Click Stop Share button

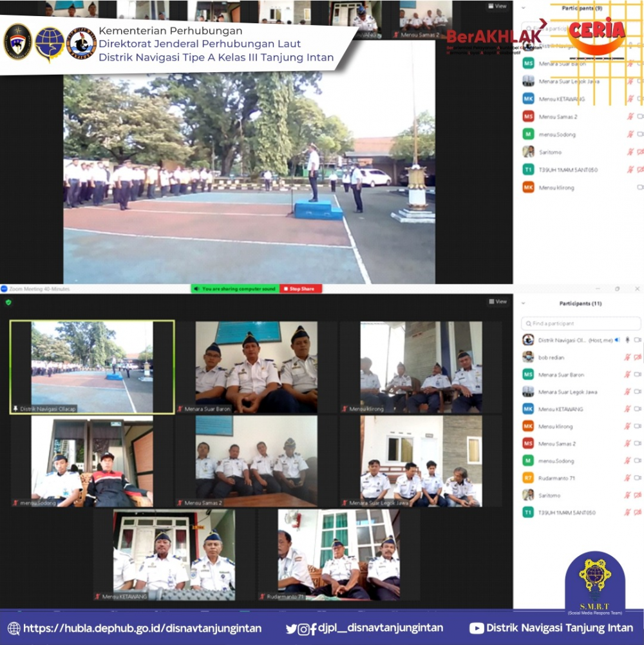click(301, 289)
